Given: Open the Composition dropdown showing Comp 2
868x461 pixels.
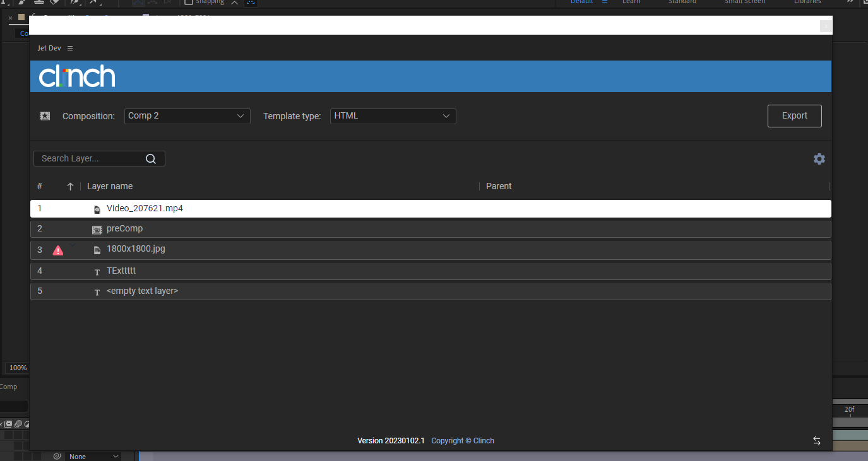Looking at the screenshot, I should 187,116.
